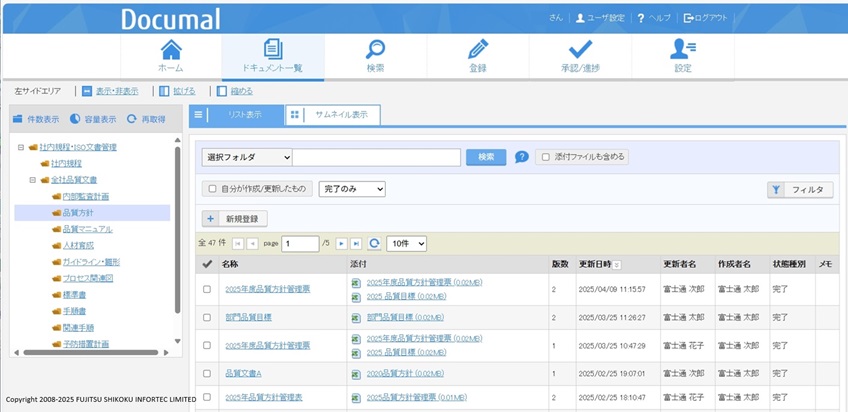This screenshot has width=848, height=412.
Task: Switch to List view (リスト表示) tab
Action: point(237,115)
